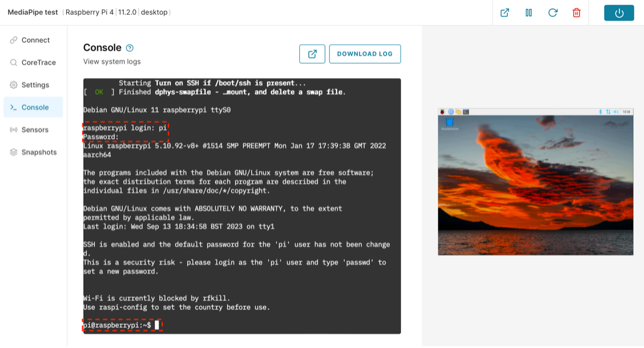Open the Snapshots sidebar item

[39, 152]
